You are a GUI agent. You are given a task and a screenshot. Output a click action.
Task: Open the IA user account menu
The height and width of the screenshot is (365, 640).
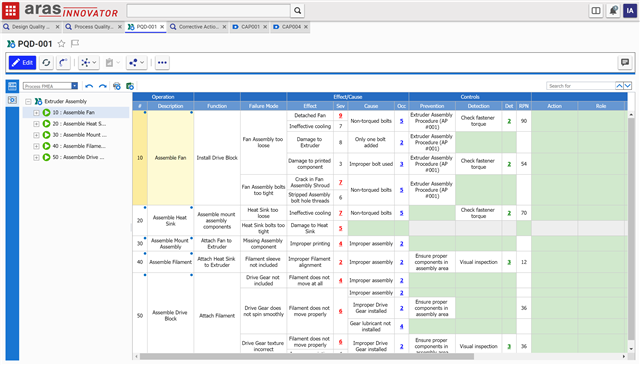(630, 11)
